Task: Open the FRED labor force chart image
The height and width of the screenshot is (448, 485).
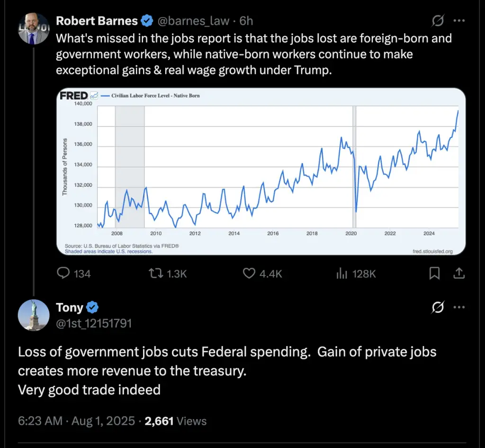Action: pos(261,172)
